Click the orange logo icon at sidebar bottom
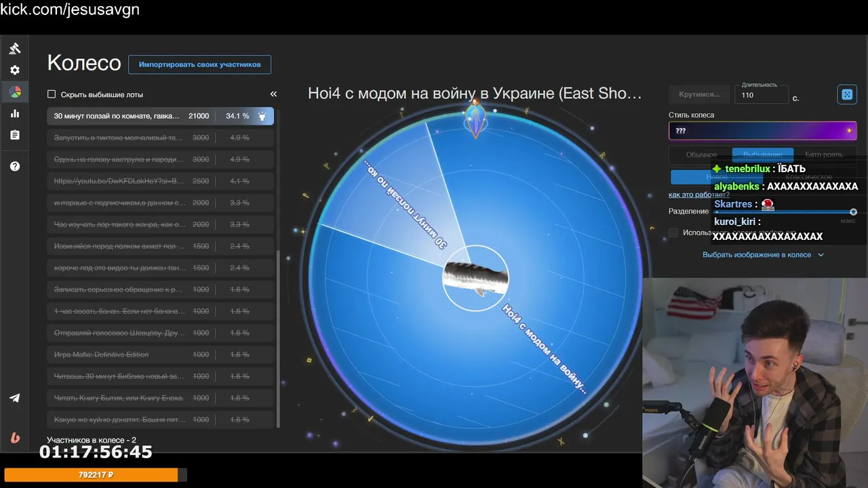This screenshot has width=868, height=488. click(15, 438)
